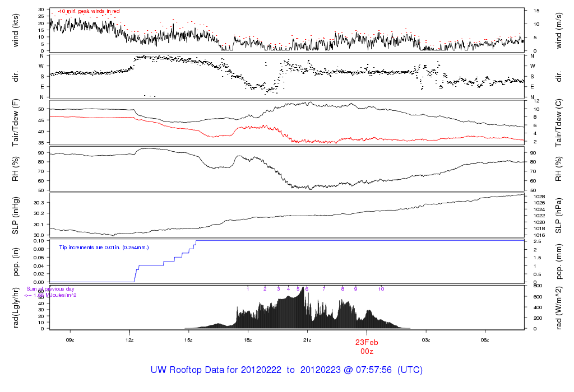574x392 pixels.
Task: Click the '1.66 MJoules/m^2' value
Action: click(x=55, y=295)
